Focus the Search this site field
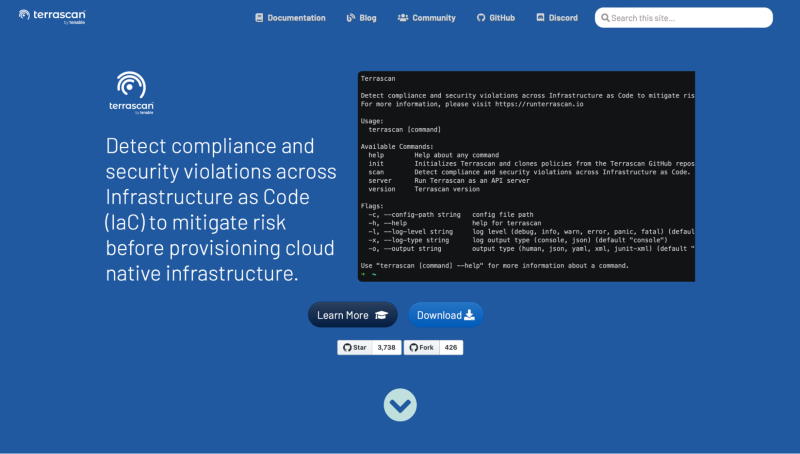800x454 pixels. (684, 18)
